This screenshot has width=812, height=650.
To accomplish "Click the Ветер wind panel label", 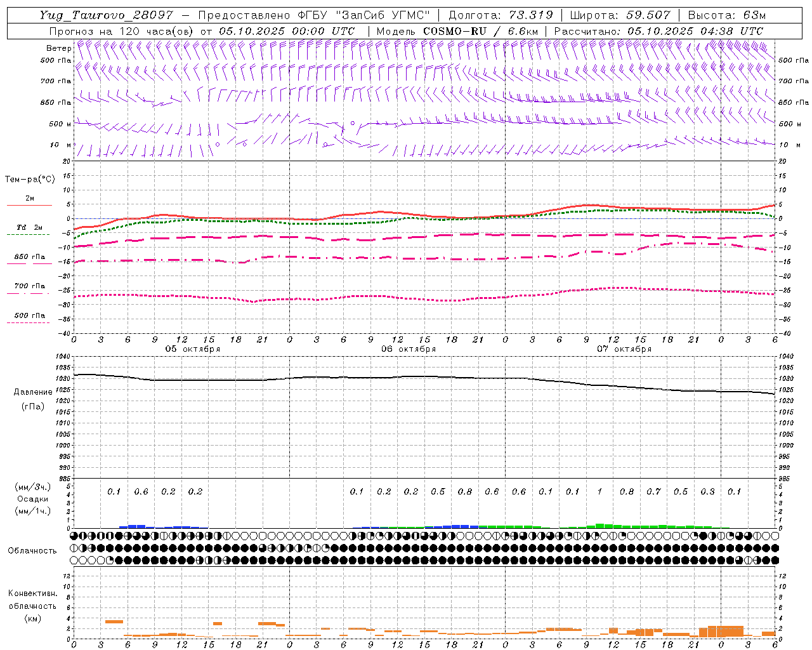I will 58,48.
